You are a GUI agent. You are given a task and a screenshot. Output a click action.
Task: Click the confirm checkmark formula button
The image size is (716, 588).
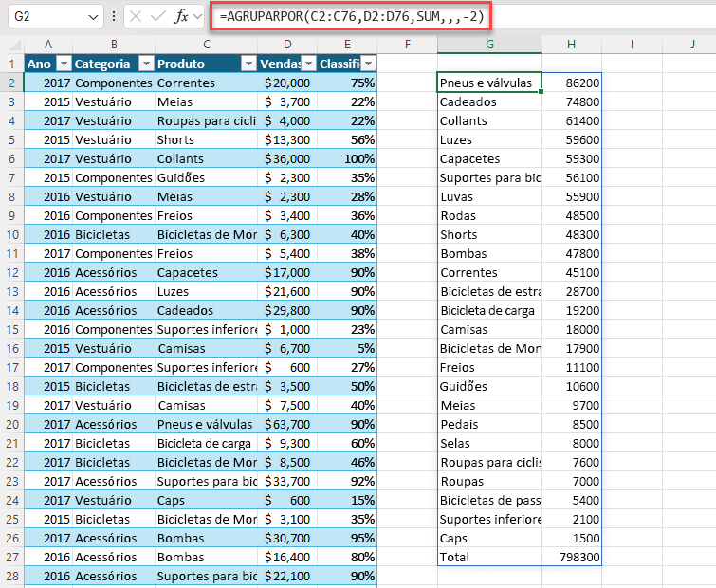click(x=157, y=17)
